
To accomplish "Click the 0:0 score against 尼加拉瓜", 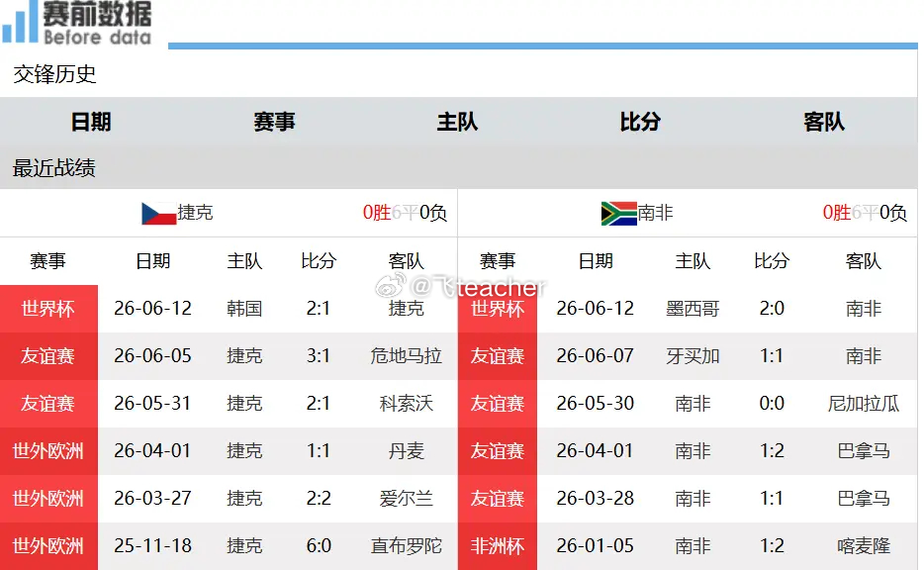I will point(772,404).
